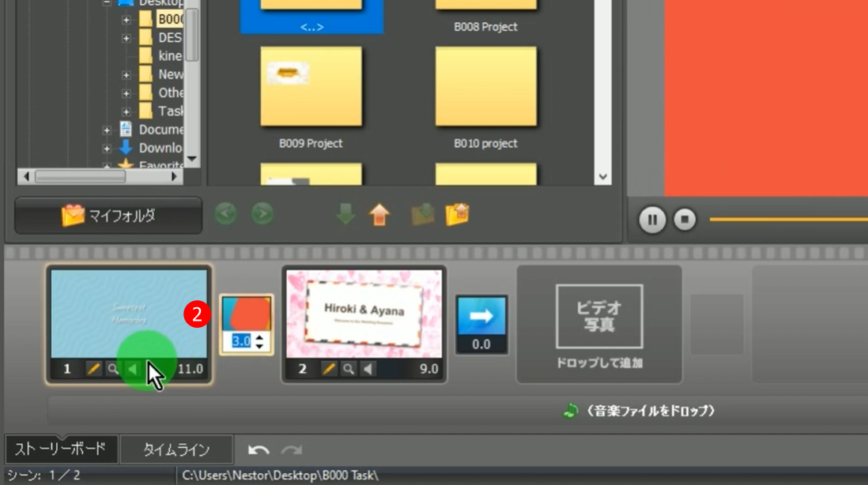Switch to the タイムライン tab
This screenshot has width=868, height=485.
click(x=176, y=450)
